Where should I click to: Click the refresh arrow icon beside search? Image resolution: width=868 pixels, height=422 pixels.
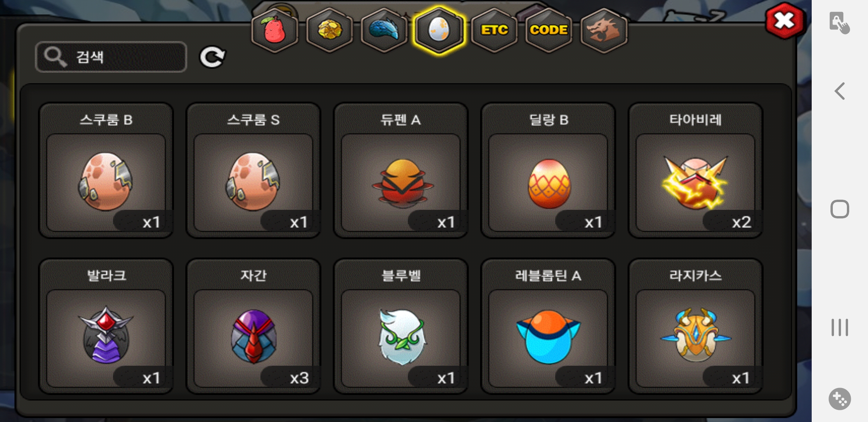pos(212,57)
